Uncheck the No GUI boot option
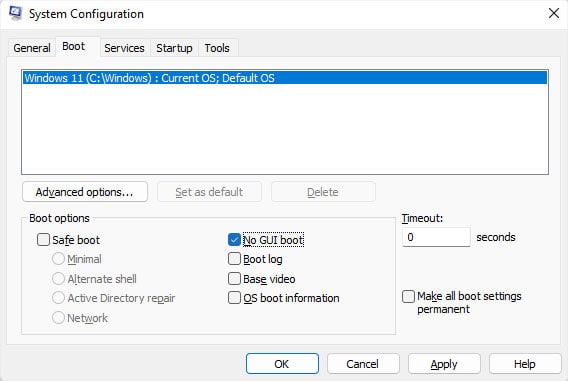568x381 pixels. 234,240
